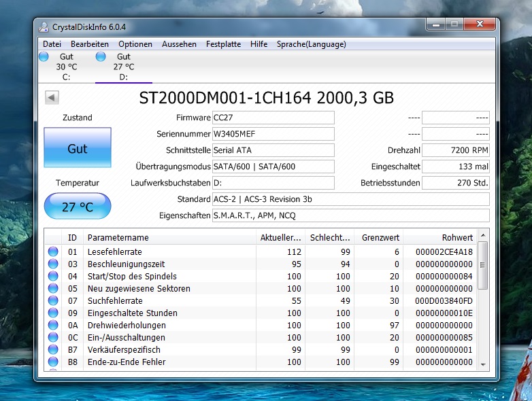Select the Verkäuferspezifisch row
The height and width of the screenshot is (401, 532).
[261, 349]
